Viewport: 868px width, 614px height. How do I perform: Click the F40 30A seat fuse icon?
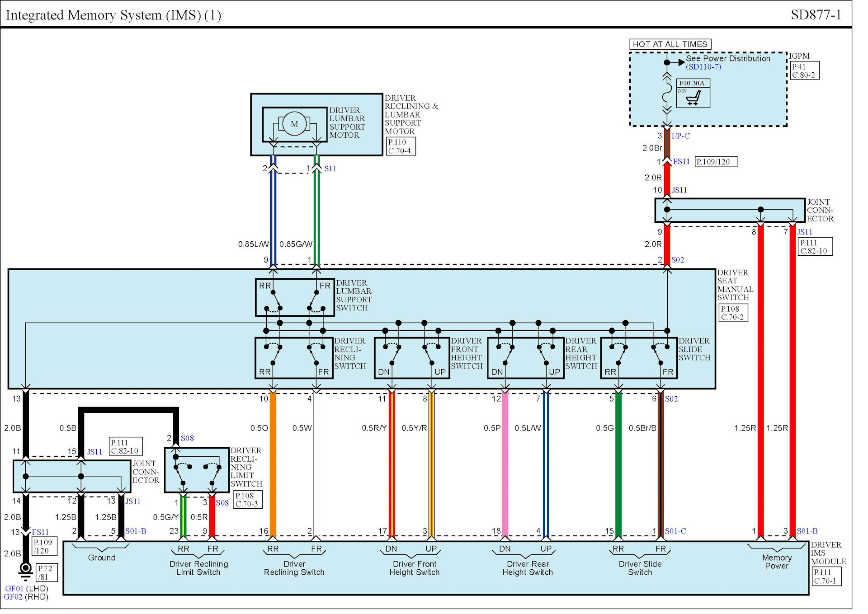(693, 93)
